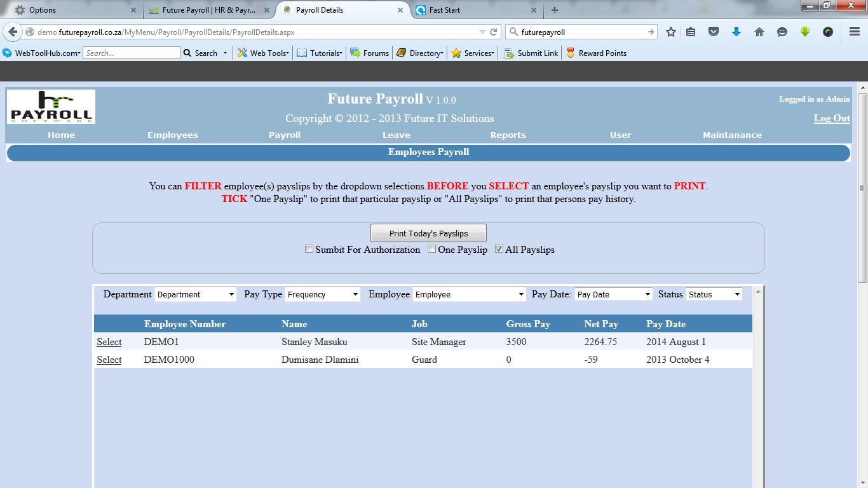Click the browser back arrow button
Viewport: 868px width, 488px height.
pyautogui.click(x=13, y=32)
